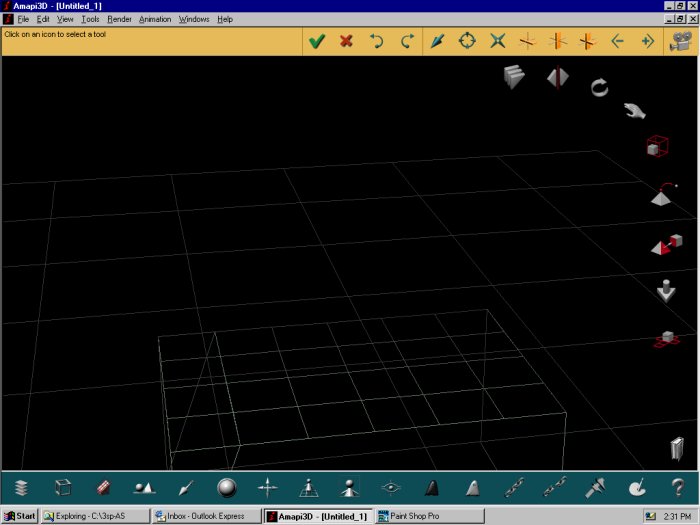Click the four-way arrows icon
This screenshot has width=700, height=525.
tap(267, 488)
